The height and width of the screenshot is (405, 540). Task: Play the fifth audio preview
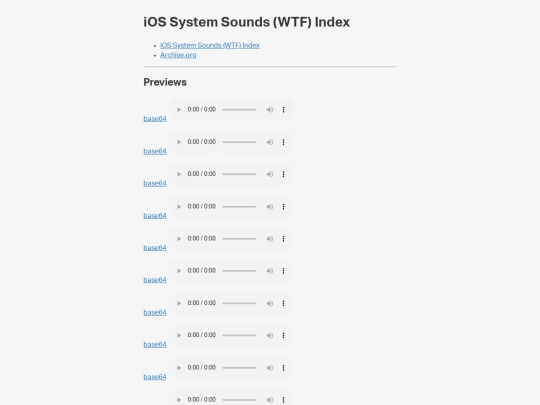(x=179, y=239)
